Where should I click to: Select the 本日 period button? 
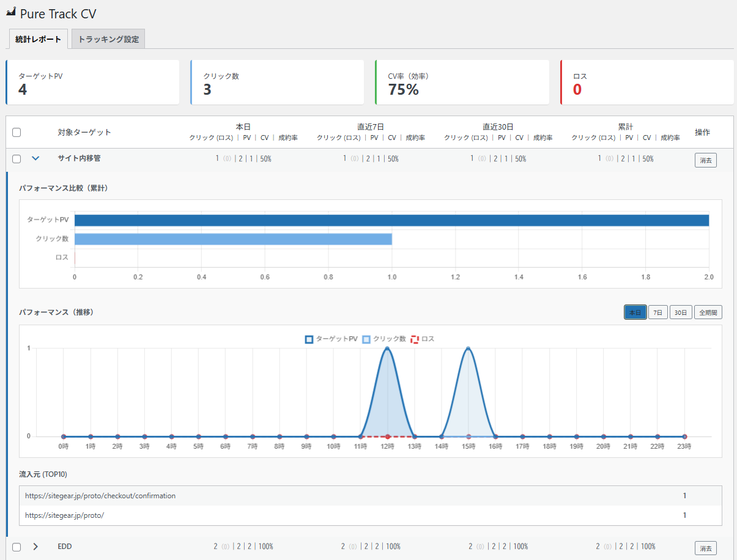pos(635,312)
